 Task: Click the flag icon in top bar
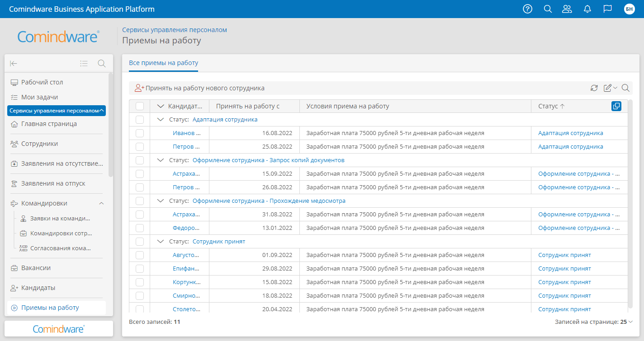607,9
